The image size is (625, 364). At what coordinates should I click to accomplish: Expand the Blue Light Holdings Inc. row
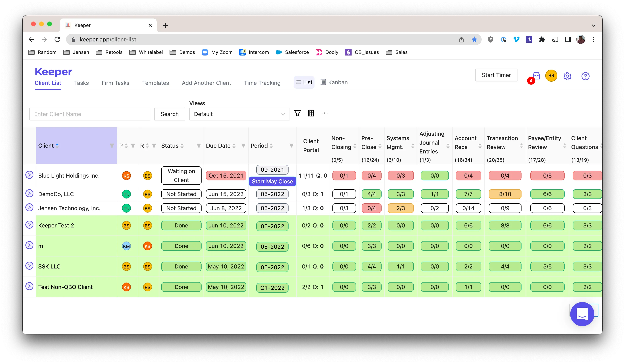(x=29, y=175)
